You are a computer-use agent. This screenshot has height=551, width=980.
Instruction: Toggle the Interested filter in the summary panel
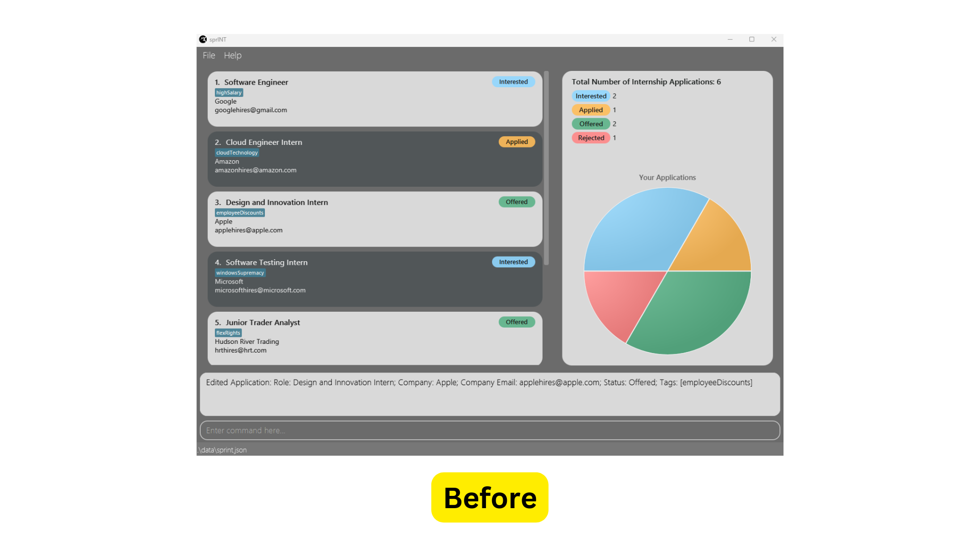click(591, 95)
